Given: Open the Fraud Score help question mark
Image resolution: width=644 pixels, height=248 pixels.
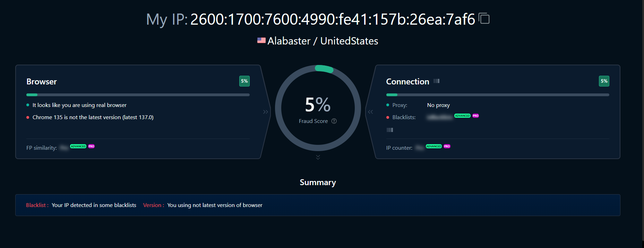Looking at the screenshot, I should point(334,121).
